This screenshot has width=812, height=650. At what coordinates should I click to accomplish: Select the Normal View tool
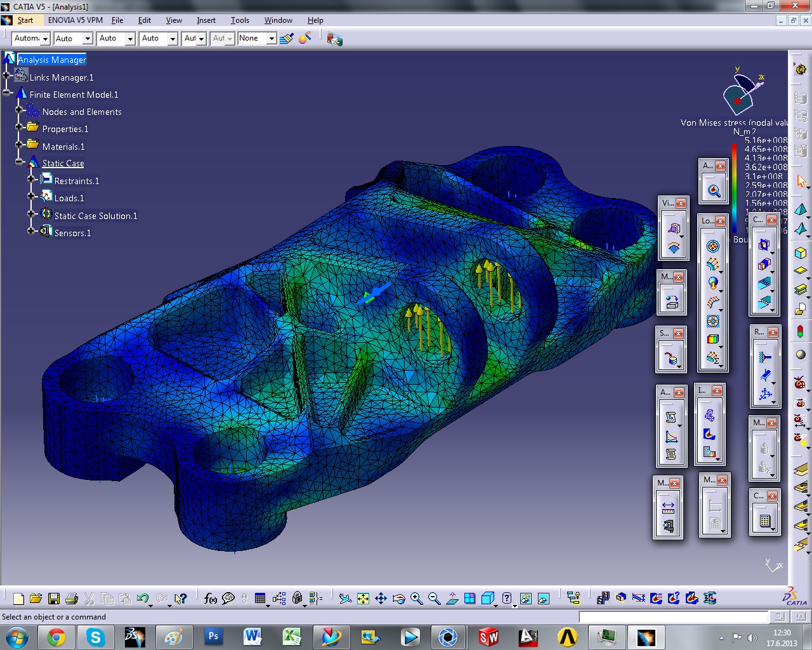point(452,599)
